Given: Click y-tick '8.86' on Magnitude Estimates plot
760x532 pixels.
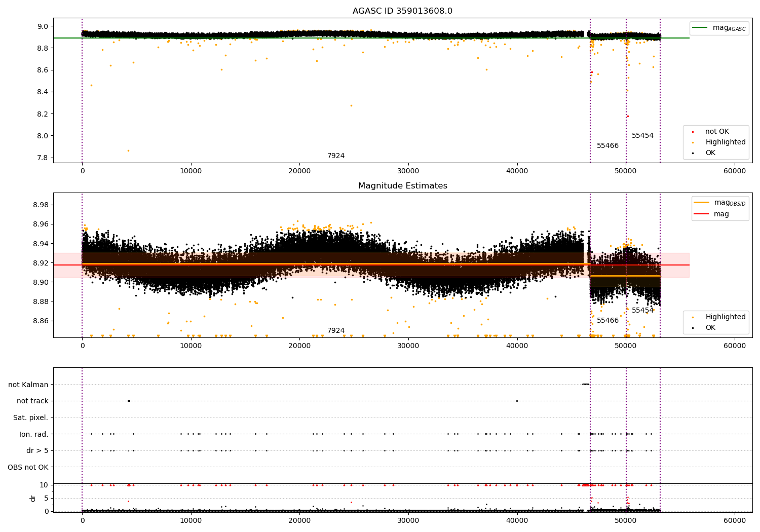Looking at the screenshot, I should (x=41, y=321).
